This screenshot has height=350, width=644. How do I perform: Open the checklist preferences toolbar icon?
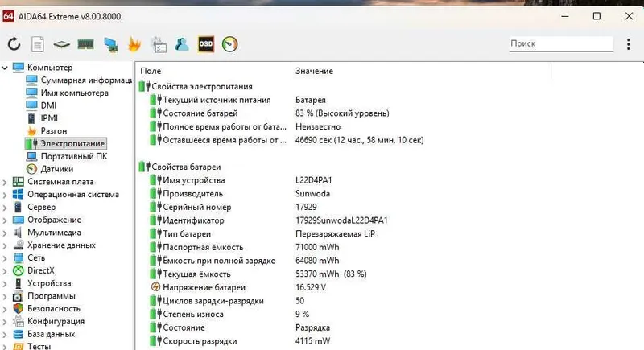click(x=159, y=44)
